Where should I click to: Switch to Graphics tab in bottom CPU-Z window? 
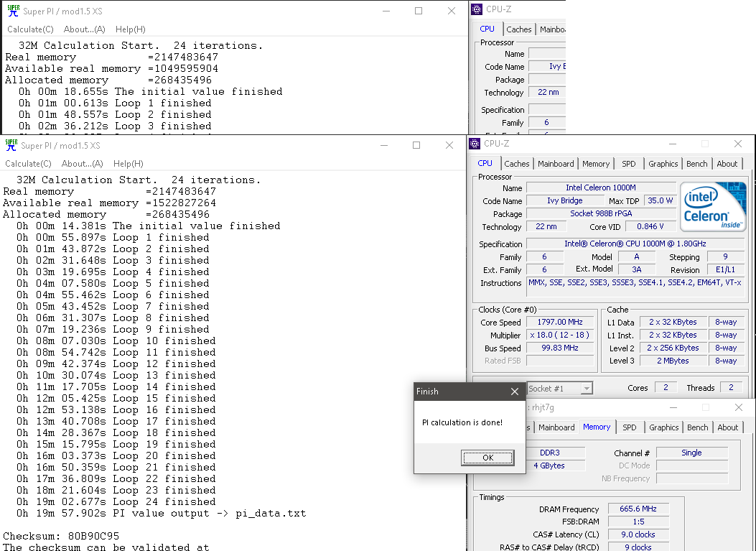coord(663,427)
